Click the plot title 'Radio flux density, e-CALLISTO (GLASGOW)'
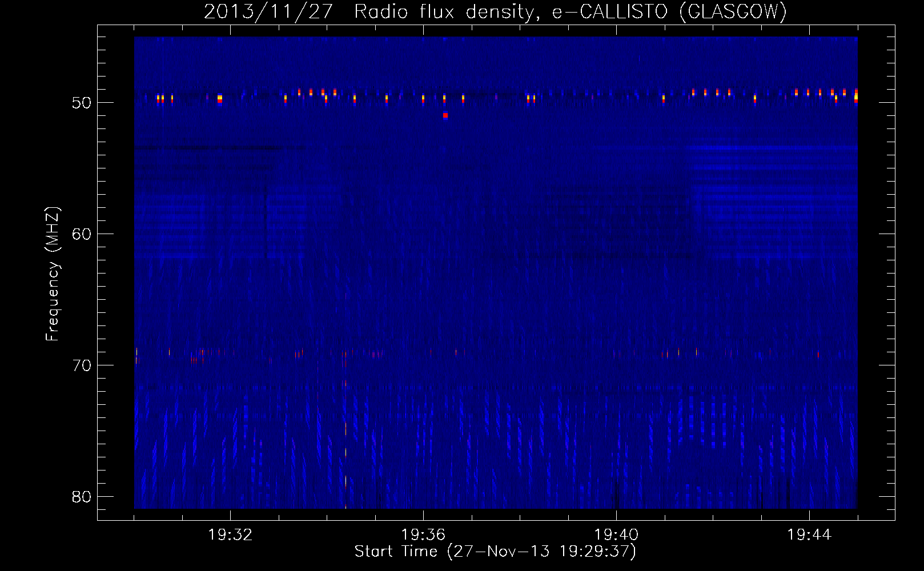924x571 pixels. click(x=570, y=11)
